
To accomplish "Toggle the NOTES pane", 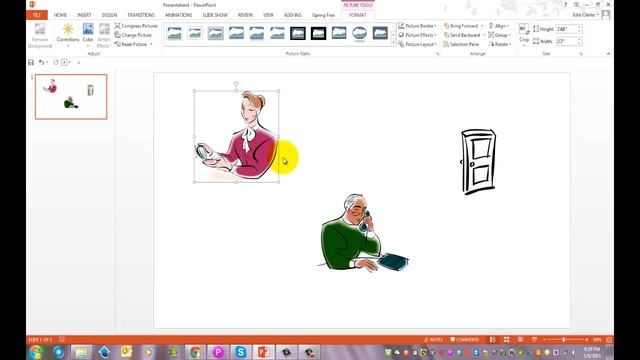I will [x=433, y=340].
